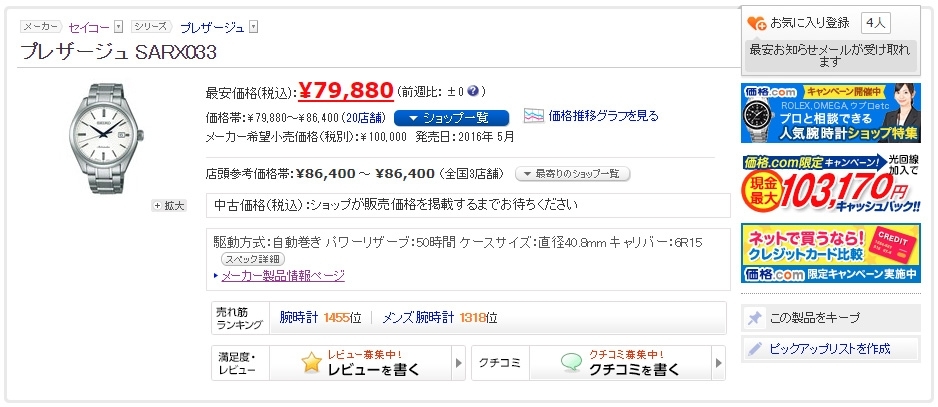Image resolution: width=938 pixels, height=407 pixels.
Task: Click the Seiko watch product image
Action: 105,138
